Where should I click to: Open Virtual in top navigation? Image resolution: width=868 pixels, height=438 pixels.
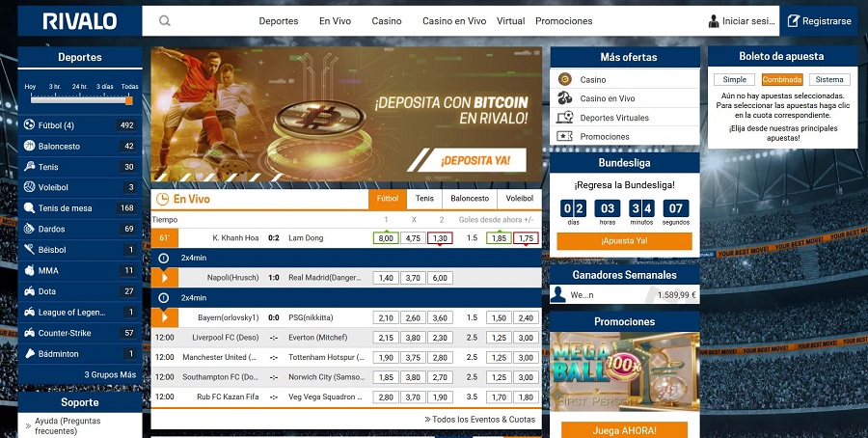(510, 21)
